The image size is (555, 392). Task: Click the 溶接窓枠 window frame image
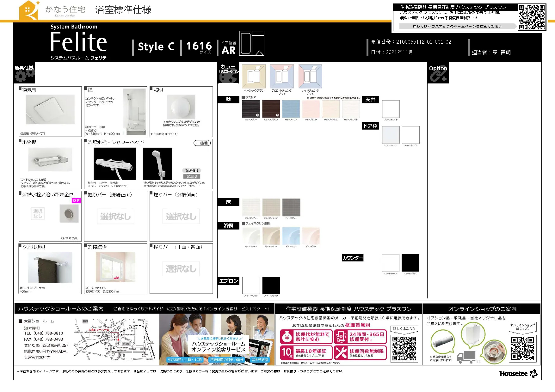(x=115, y=267)
